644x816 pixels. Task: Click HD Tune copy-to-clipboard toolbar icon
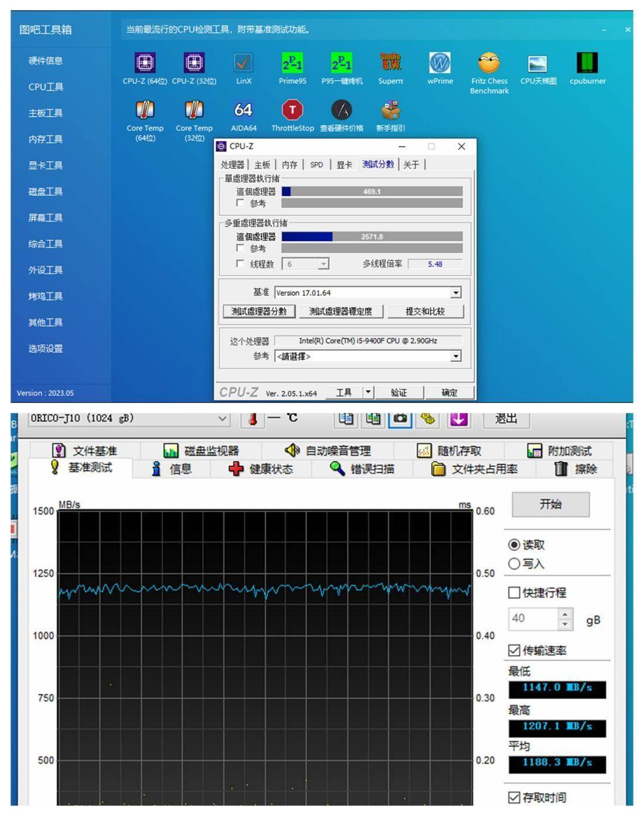coord(346,418)
